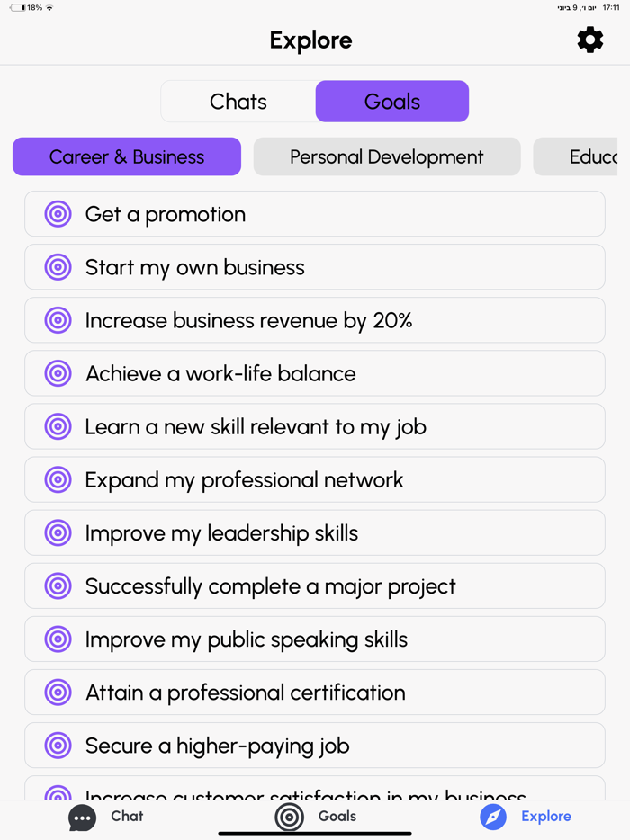Click the target icon beside "Start my own business"
The height and width of the screenshot is (840, 630).
(x=58, y=267)
